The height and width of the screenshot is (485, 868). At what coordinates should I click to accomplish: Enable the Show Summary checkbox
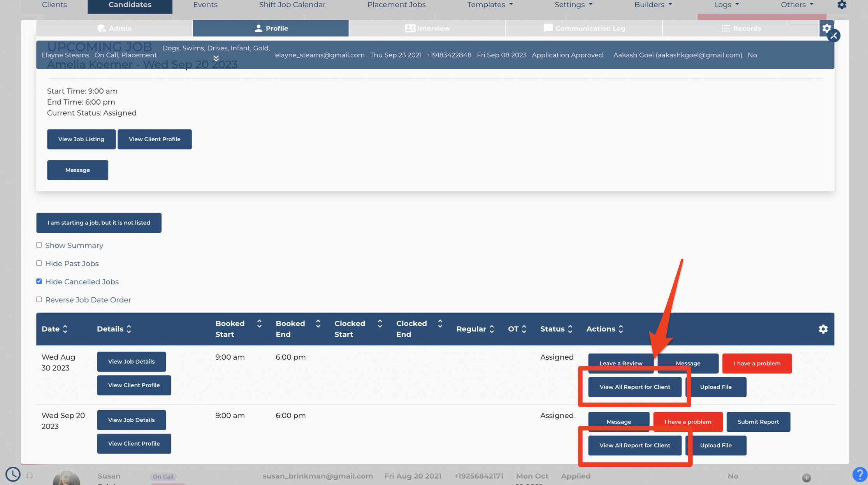39,245
